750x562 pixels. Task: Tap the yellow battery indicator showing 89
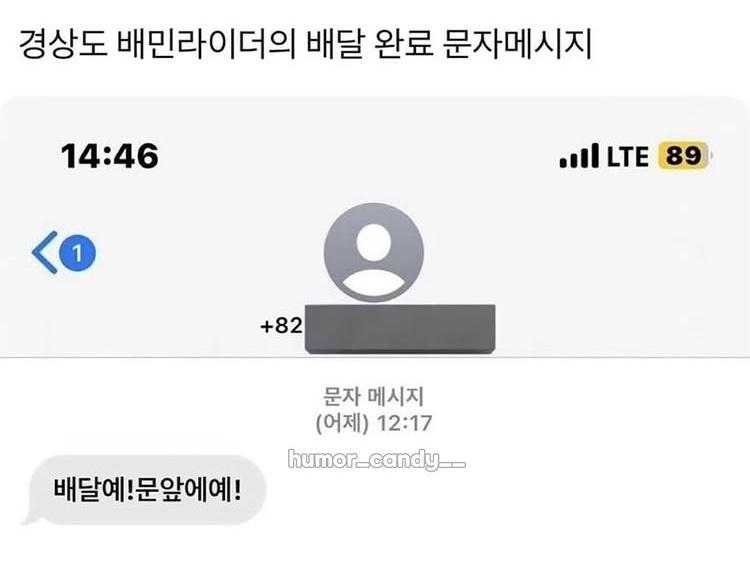pos(684,155)
